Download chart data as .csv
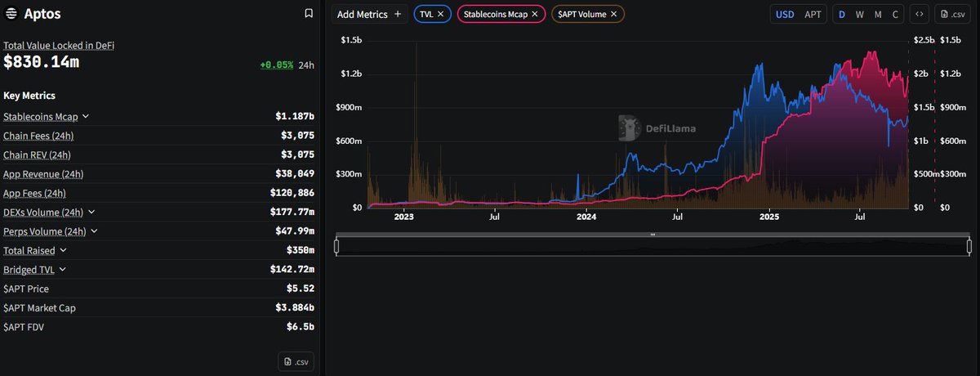This screenshot has height=376, width=980. (x=953, y=15)
